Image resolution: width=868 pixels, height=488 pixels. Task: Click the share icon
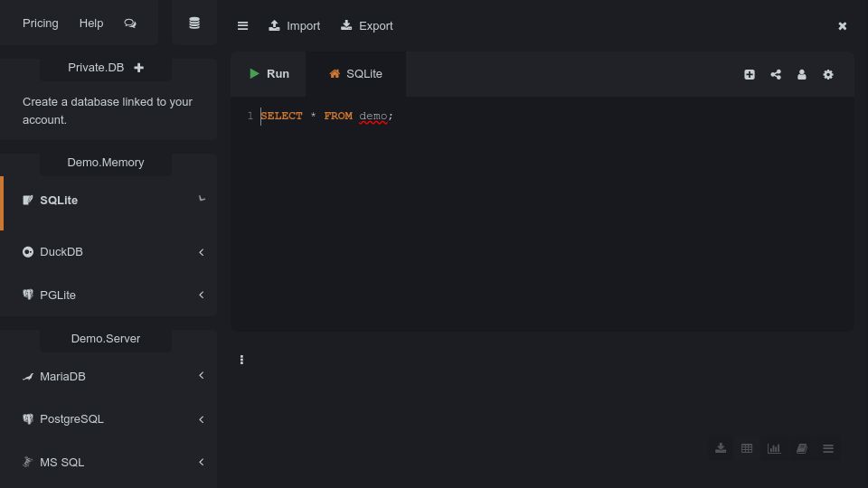[776, 74]
